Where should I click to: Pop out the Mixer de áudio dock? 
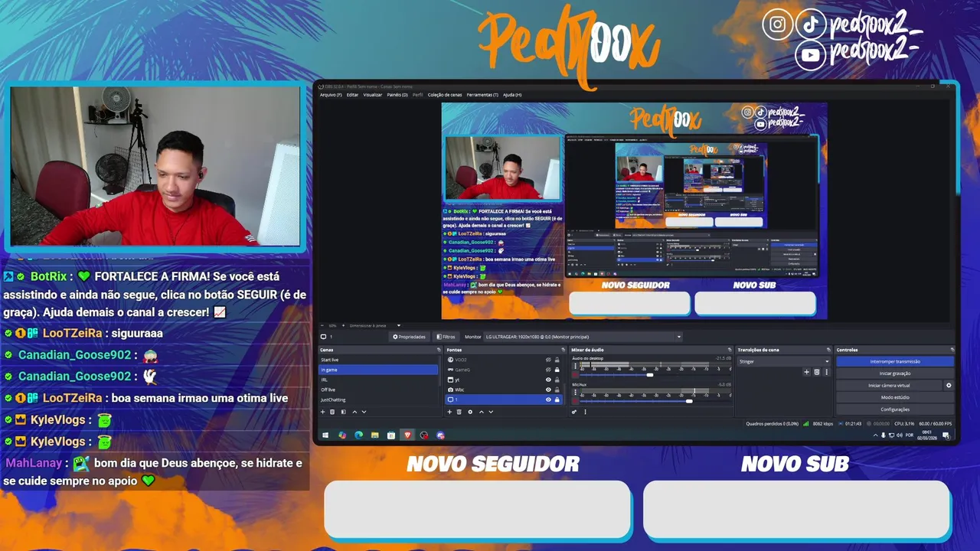730,350
